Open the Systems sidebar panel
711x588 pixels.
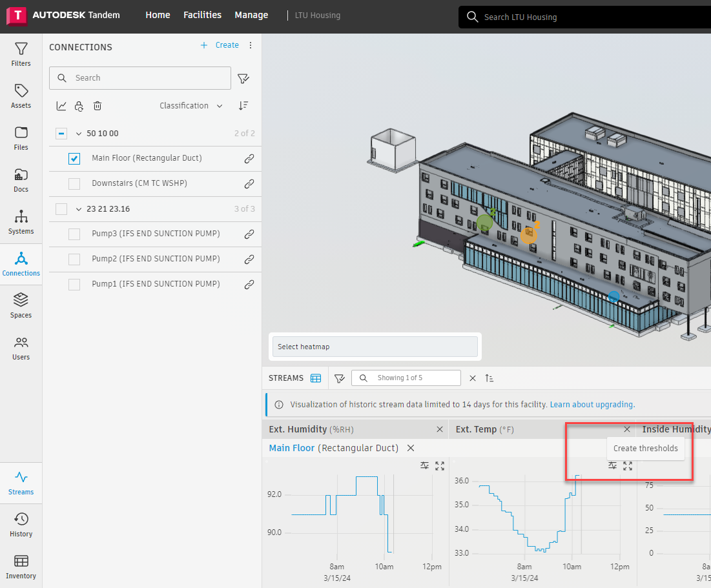click(21, 222)
